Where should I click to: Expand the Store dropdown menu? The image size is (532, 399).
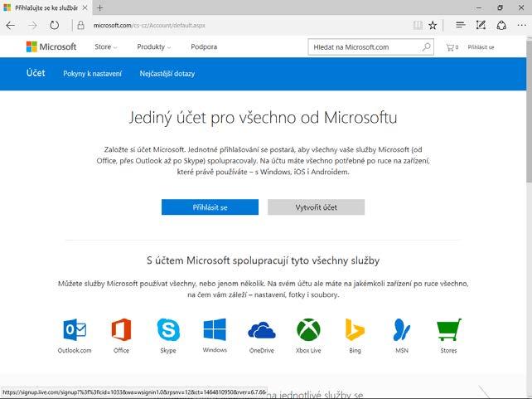point(106,46)
